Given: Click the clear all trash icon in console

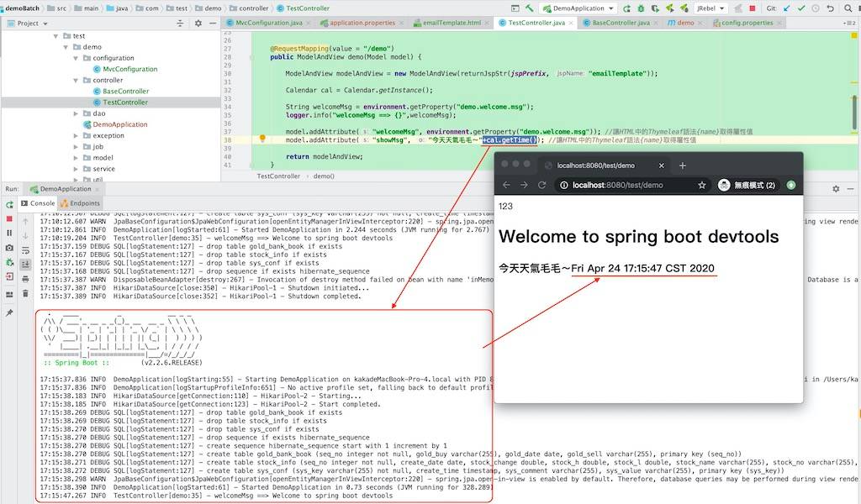Looking at the screenshot, I should click(25, 293).
